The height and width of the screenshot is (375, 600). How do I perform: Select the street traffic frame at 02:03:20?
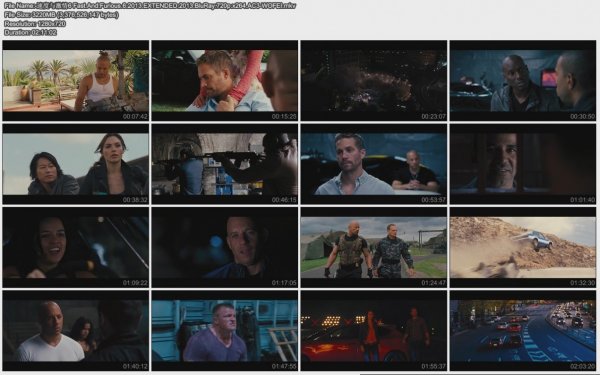(x=523, y=331)
